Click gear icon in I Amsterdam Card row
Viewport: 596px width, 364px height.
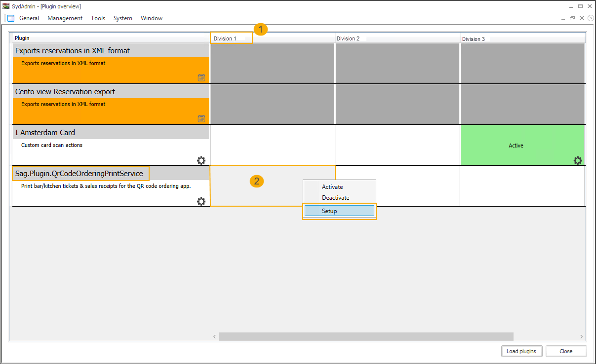tap(201, 160)
